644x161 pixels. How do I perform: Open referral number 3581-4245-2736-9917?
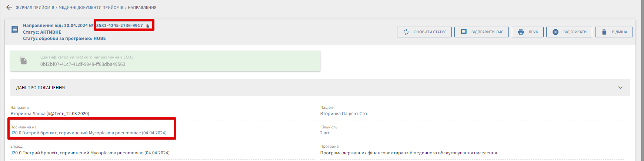(x=119, y=26)
